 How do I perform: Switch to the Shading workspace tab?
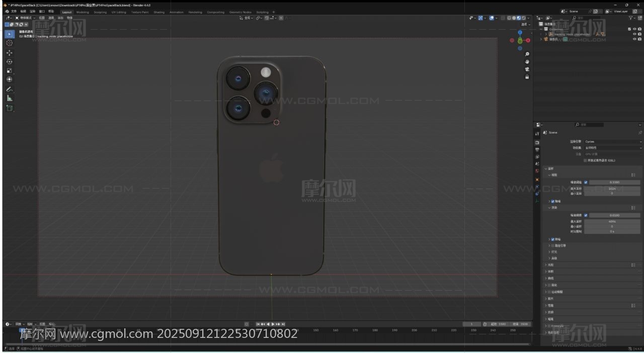(x=159, y=12)
